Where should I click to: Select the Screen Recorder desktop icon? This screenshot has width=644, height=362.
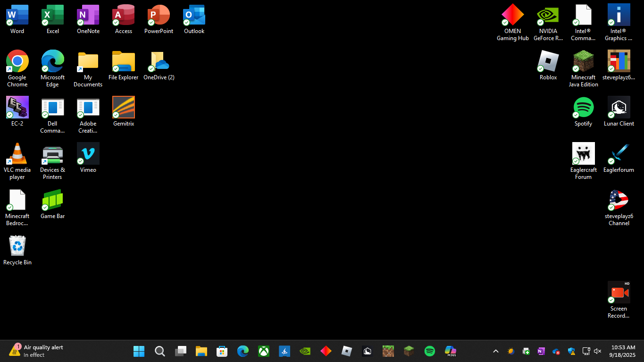tap(619, 293)
